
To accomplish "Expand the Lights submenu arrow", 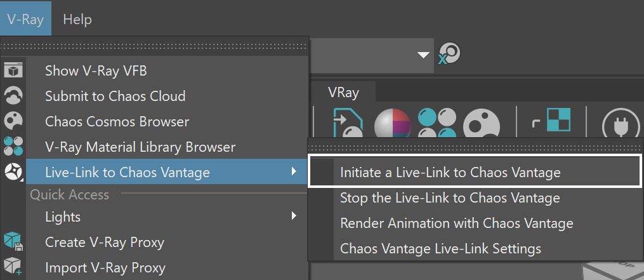I will (x=294, y=215).
